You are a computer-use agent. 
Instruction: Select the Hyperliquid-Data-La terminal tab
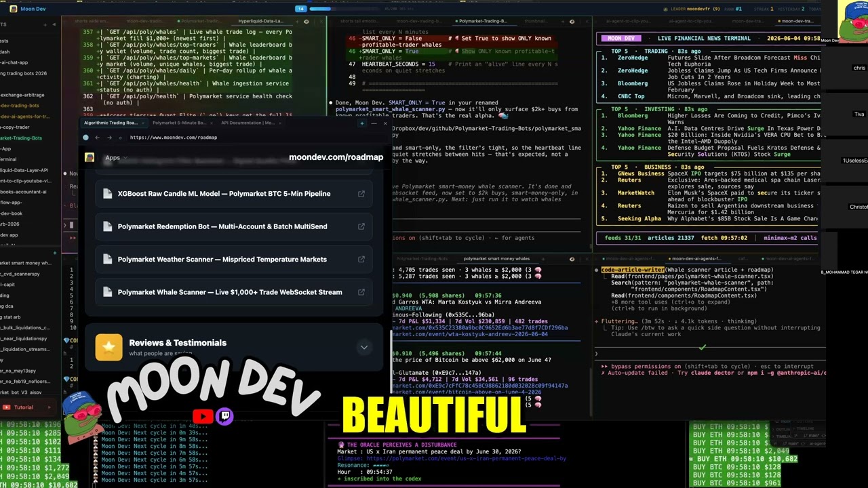(x=261, y=22)
